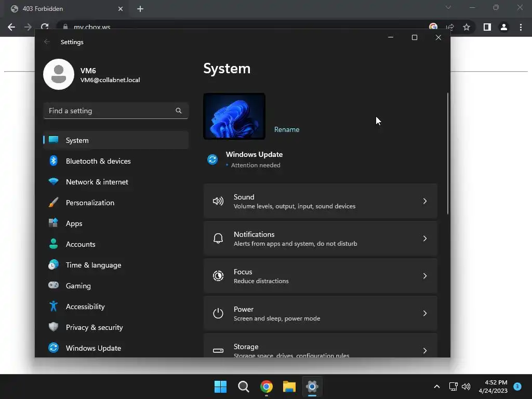The image size is (532, 399).
Task: Expand the Power row chevron
Action: coord(425,313)
